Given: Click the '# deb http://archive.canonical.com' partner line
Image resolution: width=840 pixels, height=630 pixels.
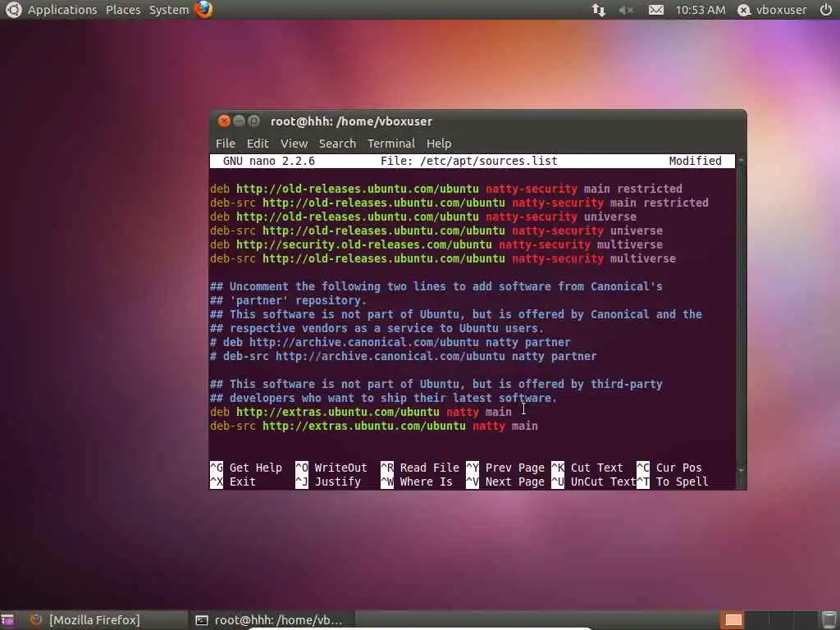Looking at the screenshot, I should tap(390, 342).
